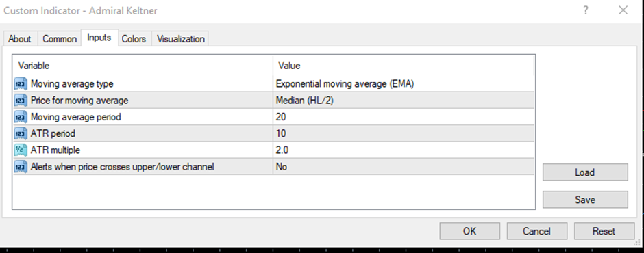Edit the ATR period value 10
The height and width of the screenshot is (253, 644).
pos(404,133)
